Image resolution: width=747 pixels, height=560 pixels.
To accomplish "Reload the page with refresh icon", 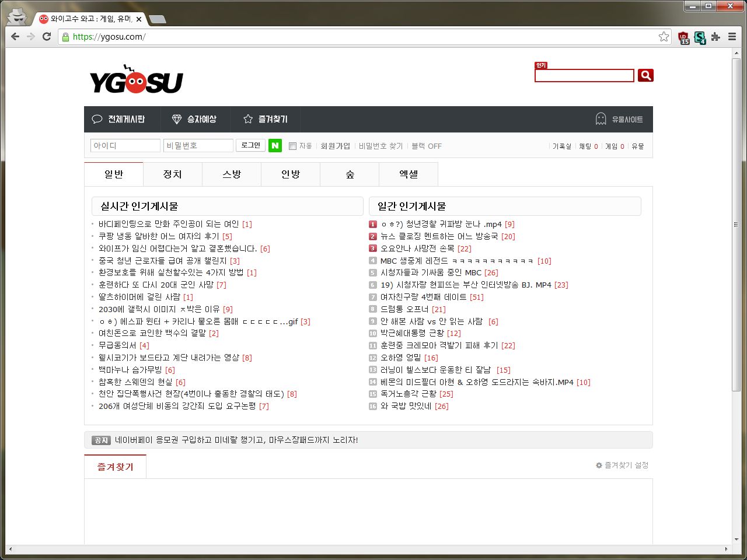I will 47,36.
